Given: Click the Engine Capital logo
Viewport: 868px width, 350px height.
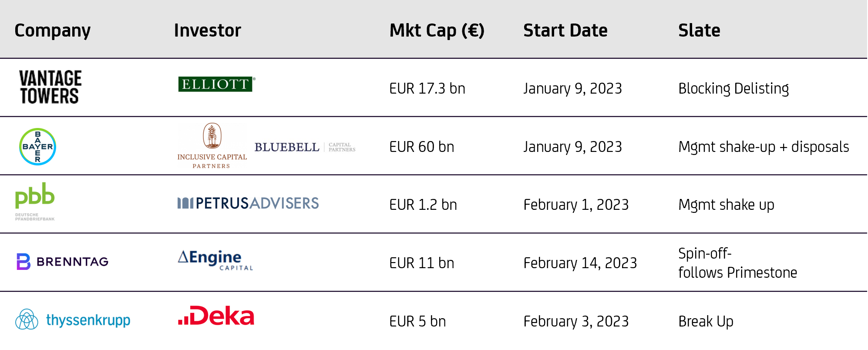Looking at the screenshot, I should click(215, 260).
